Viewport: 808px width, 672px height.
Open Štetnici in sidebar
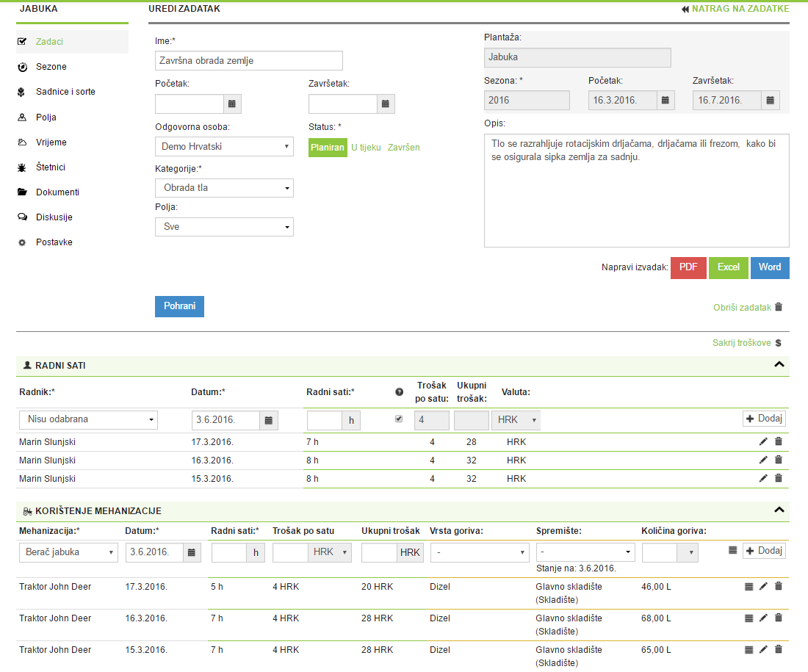coord(51,167)
